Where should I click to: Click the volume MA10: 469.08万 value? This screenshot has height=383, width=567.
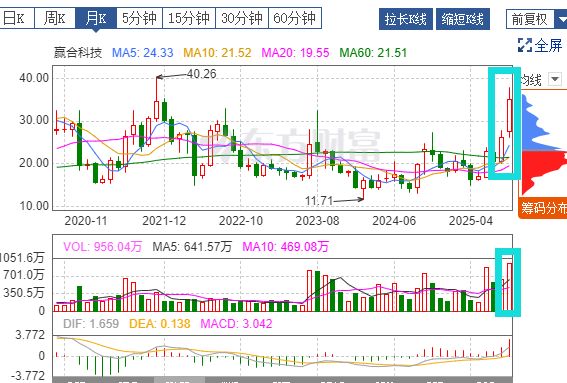[x=285, y=247]
